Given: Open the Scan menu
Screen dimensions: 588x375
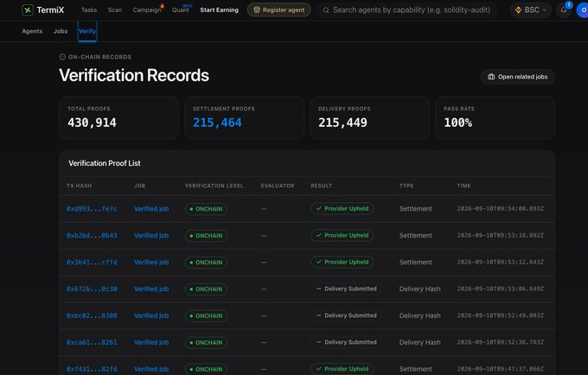Looking at the screenshot, I should tap(115, 10).
